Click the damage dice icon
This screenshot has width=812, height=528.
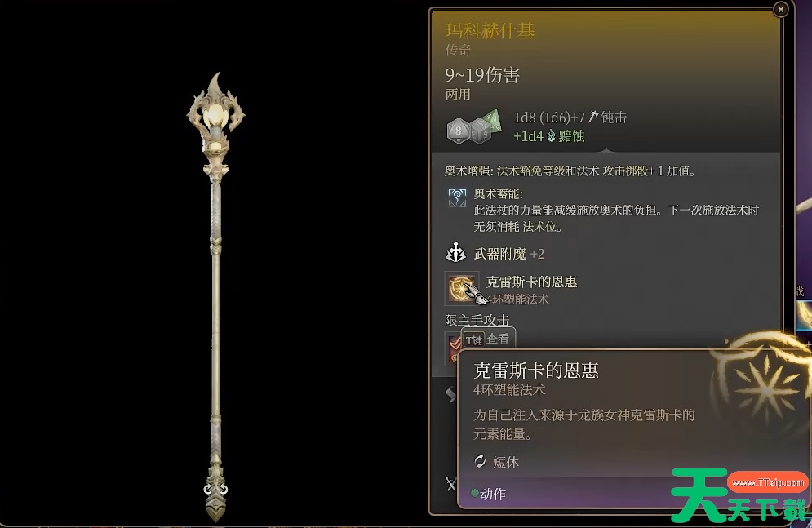point(474,126)
